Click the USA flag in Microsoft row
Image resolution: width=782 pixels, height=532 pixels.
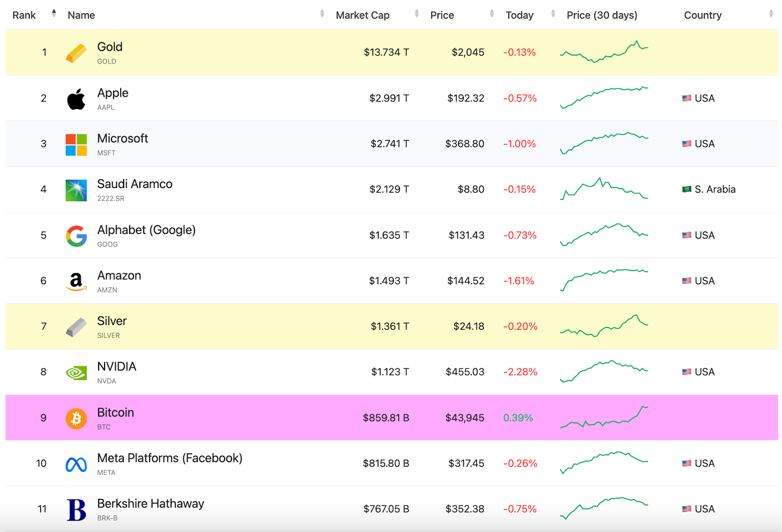[x=687, y=144]
